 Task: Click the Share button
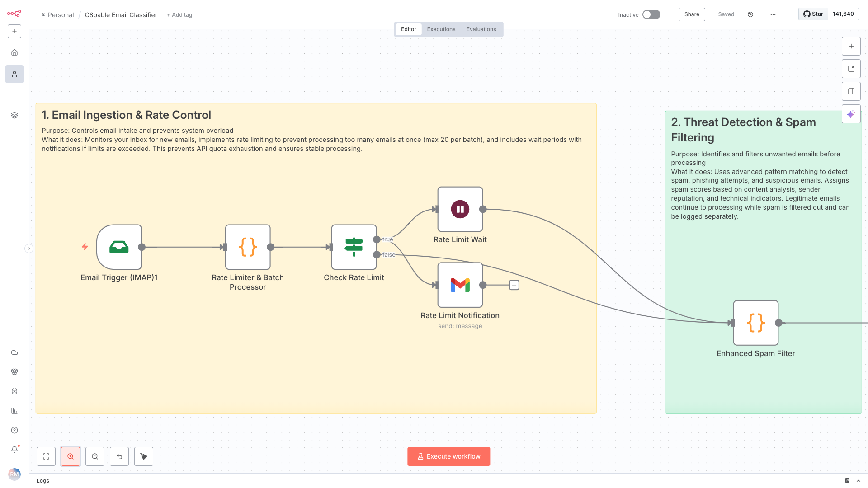click(x=692, y=14)
